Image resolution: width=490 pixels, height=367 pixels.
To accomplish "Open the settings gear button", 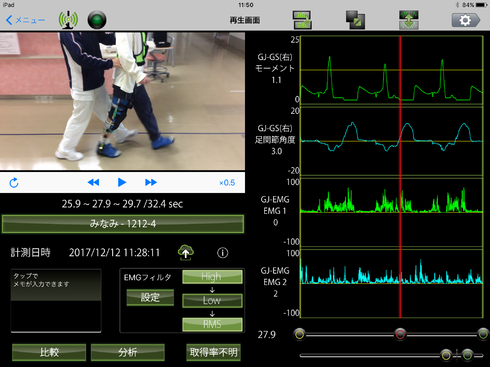I will point(466,20).
